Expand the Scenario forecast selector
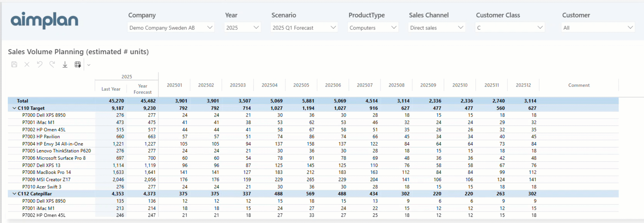 [304, 27]
